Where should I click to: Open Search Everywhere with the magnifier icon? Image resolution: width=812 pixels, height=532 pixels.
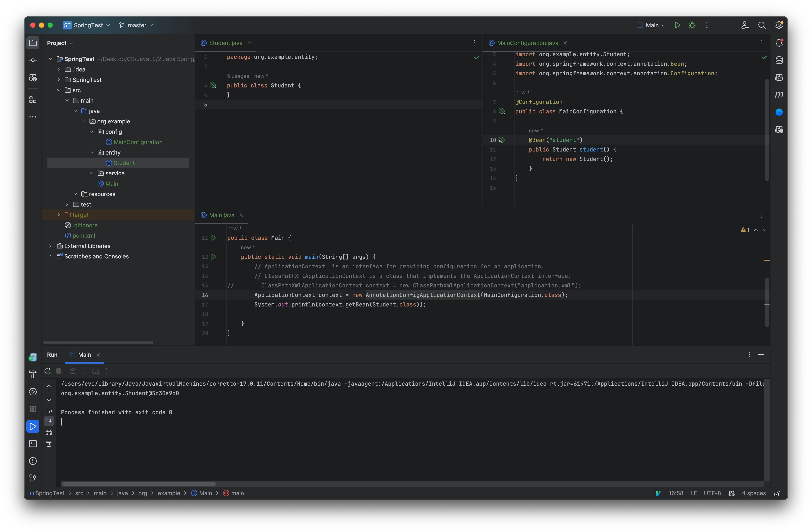point(762,25)
